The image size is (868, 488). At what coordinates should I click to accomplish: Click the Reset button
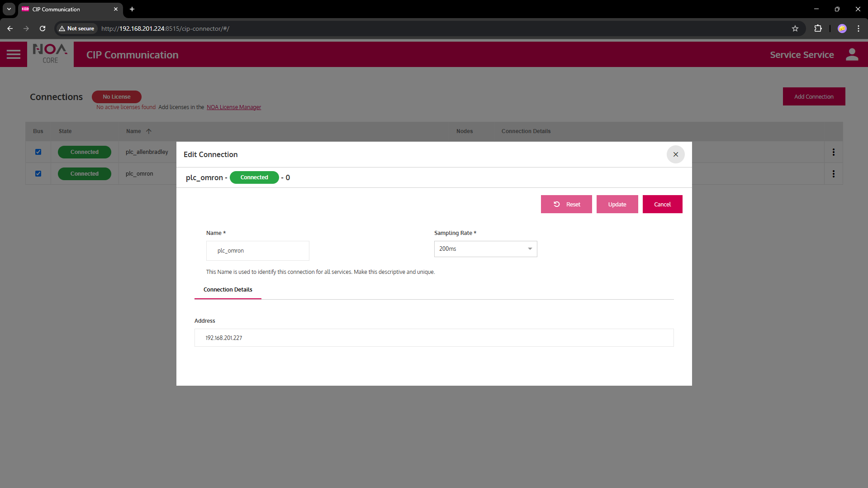[566, 204]
